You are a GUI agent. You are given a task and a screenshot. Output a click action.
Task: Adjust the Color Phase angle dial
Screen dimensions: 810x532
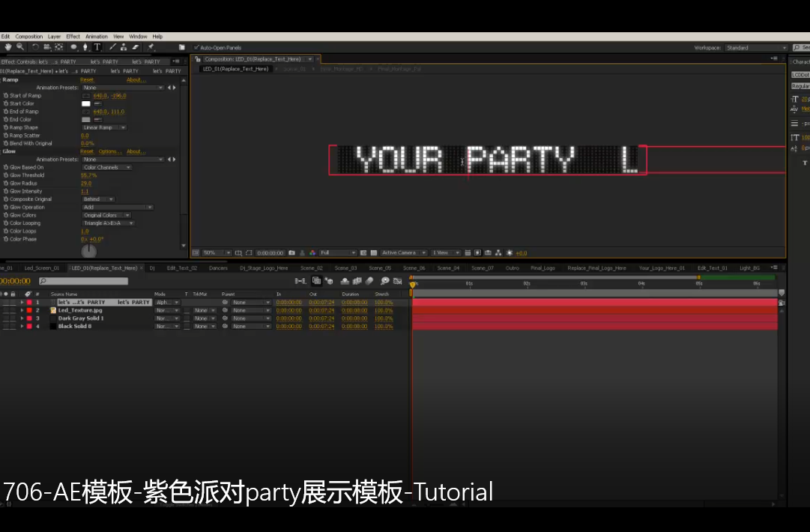pyautogui.click(x=89, y=250)
